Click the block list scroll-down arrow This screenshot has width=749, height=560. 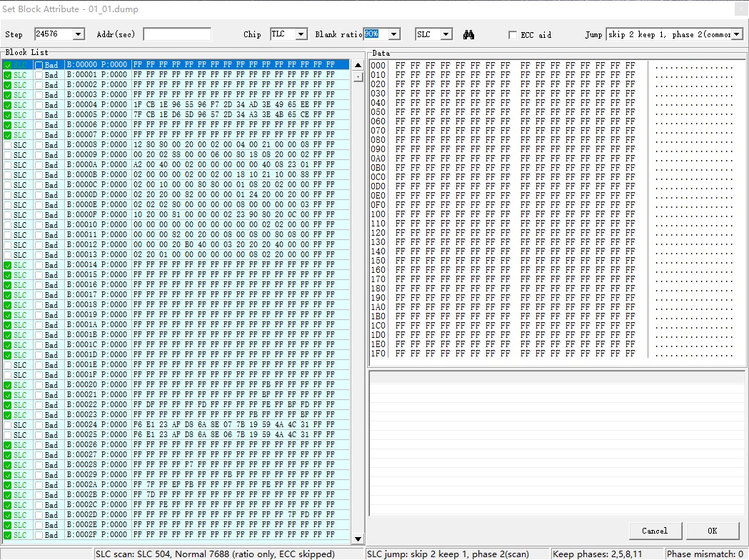358,539
